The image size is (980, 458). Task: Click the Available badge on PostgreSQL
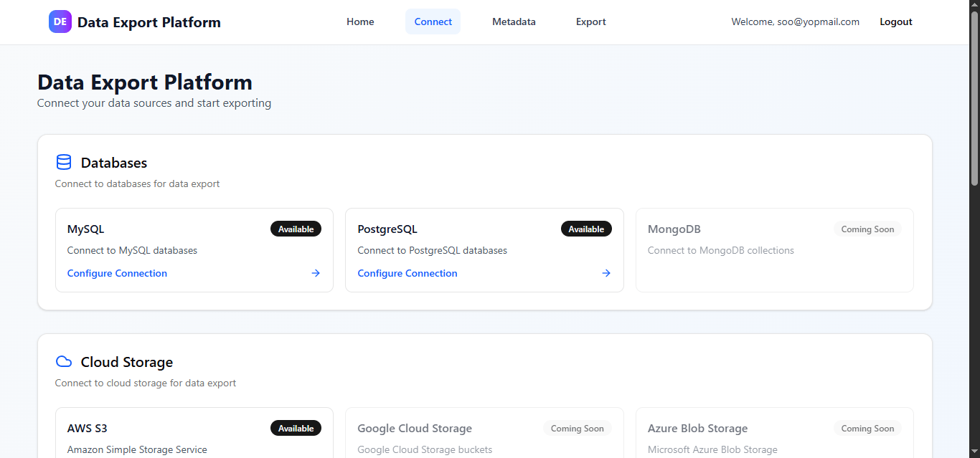click(x=586, y=229)
